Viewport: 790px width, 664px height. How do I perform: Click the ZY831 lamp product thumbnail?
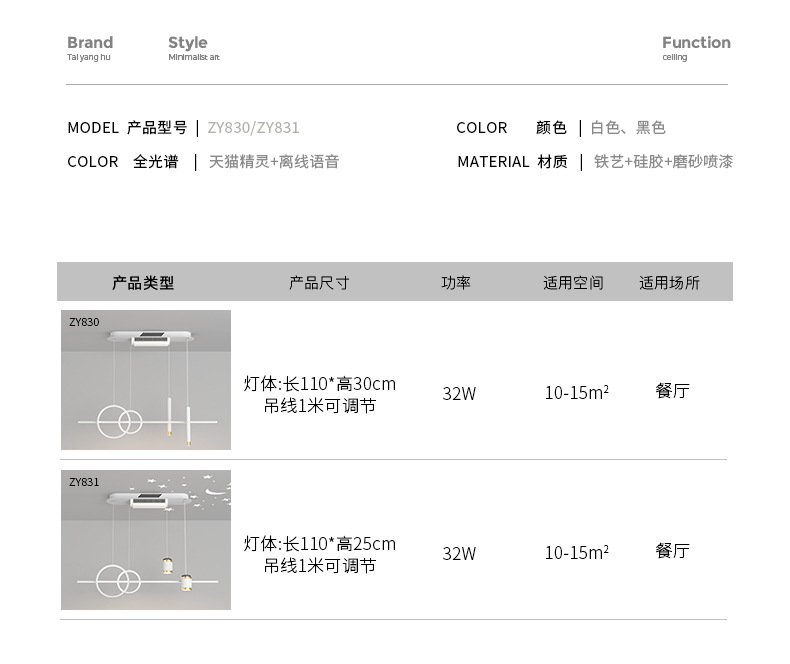[146, 540]
